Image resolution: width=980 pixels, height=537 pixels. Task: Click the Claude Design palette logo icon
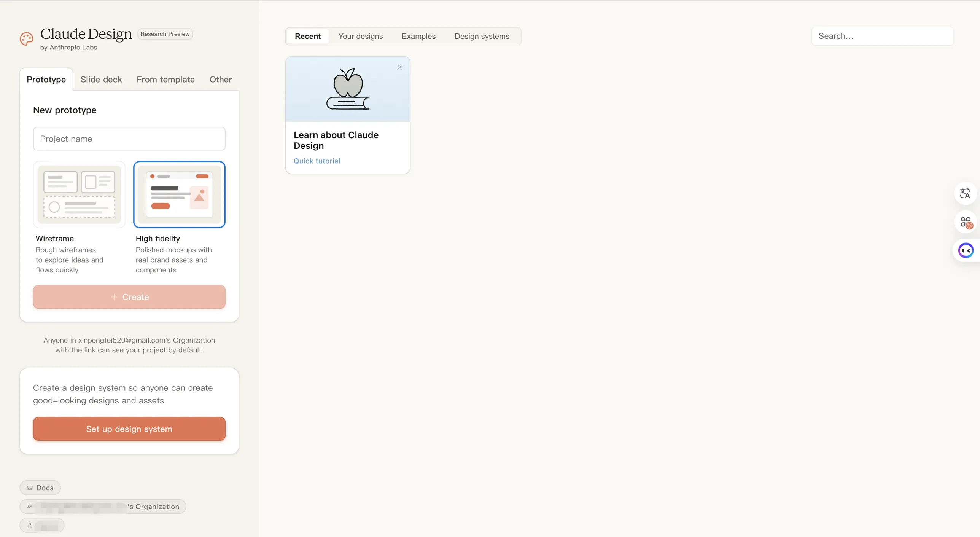(27, 38)
